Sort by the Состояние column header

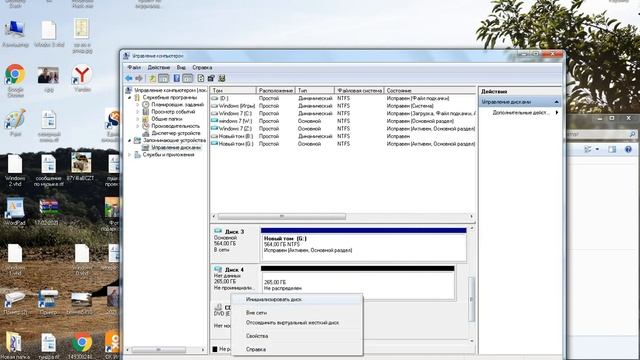tap(430, 90)
